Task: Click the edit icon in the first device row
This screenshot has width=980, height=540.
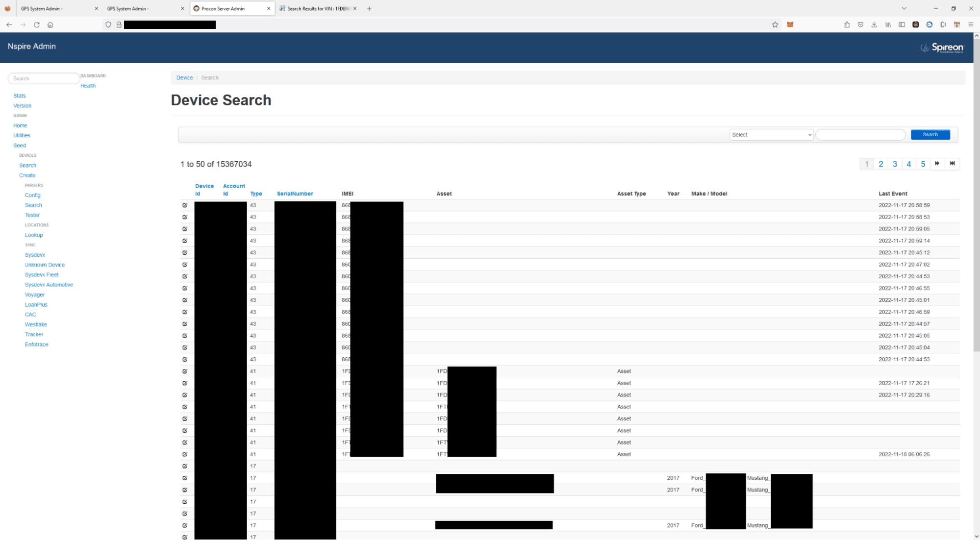Action: (185, 205)
